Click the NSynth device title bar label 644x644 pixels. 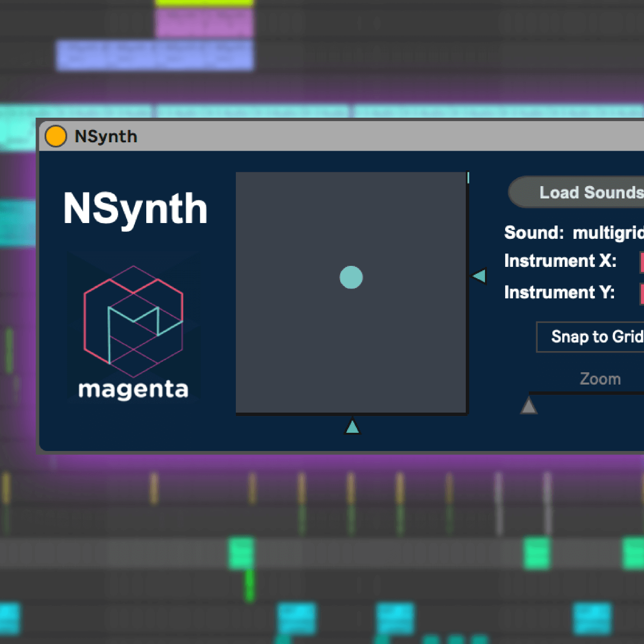tap(106, 136)
